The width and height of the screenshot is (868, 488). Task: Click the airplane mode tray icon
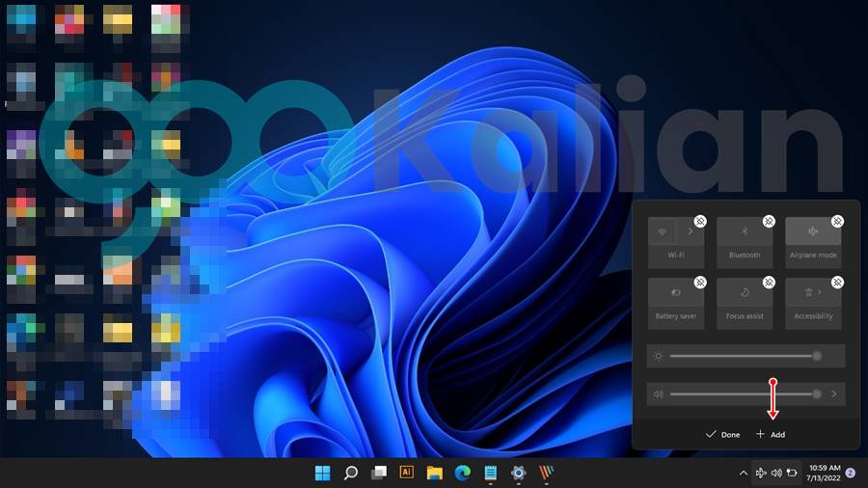click(761, 473)
